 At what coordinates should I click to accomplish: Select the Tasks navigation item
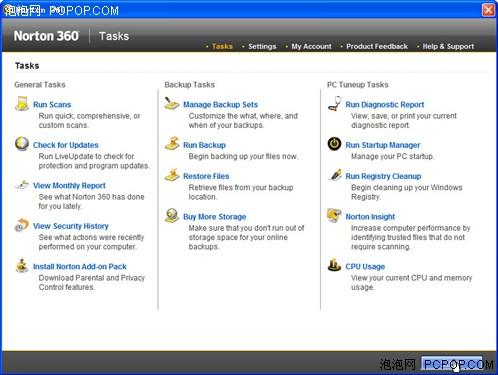tap(222, 46)
